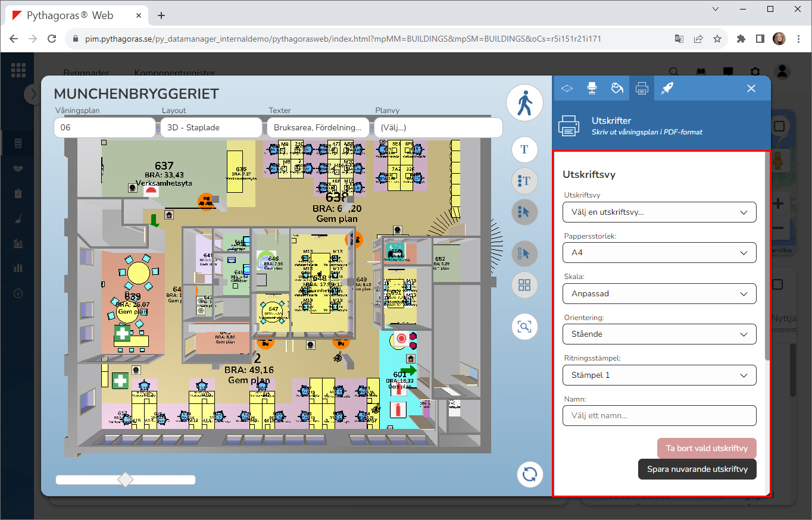Open the Layout dropdown showing 3D - Staplade
Viewport: 812px width, 520px height.
pos(211,127)
